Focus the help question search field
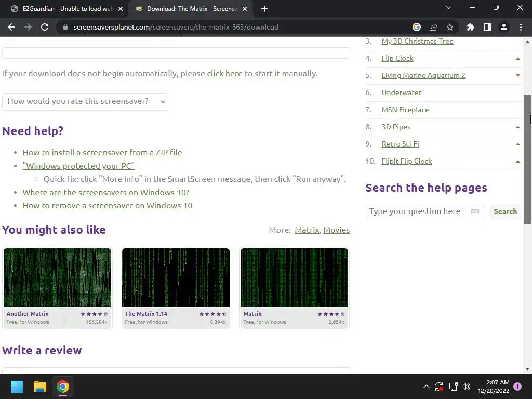 coord(425,212)
